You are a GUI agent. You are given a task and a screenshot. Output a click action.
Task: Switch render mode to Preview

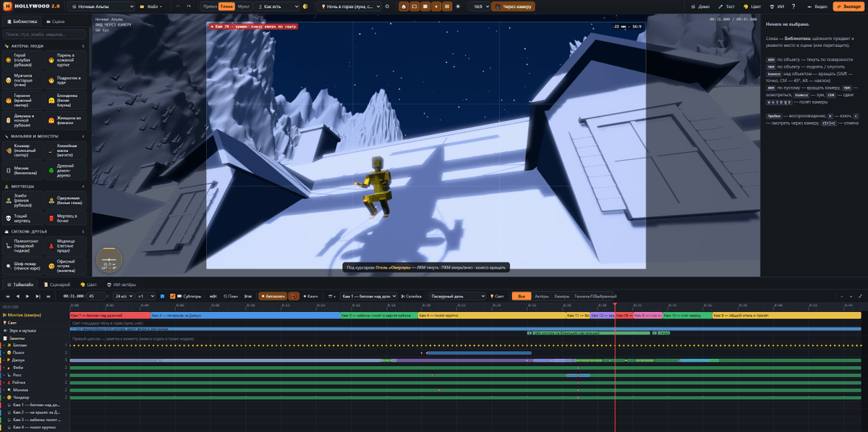pos(210,7)
